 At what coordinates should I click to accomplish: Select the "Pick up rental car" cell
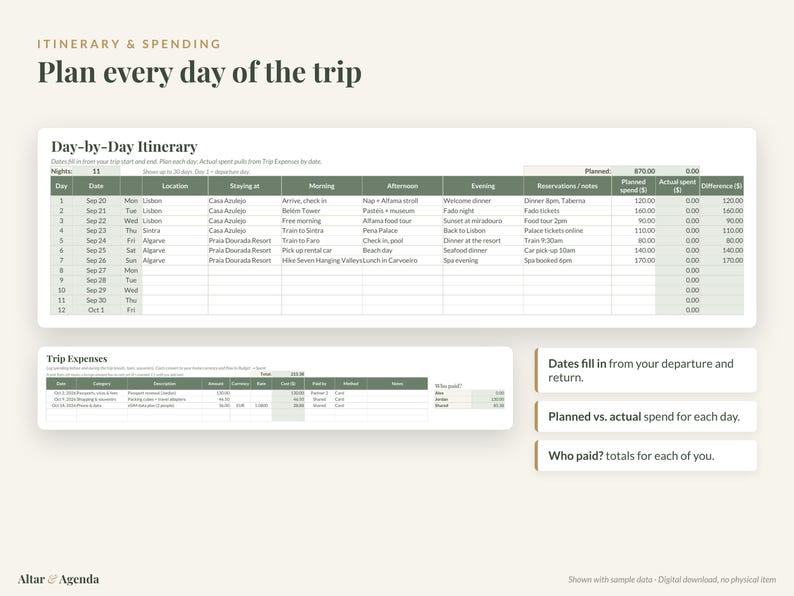tap(322, 250)
